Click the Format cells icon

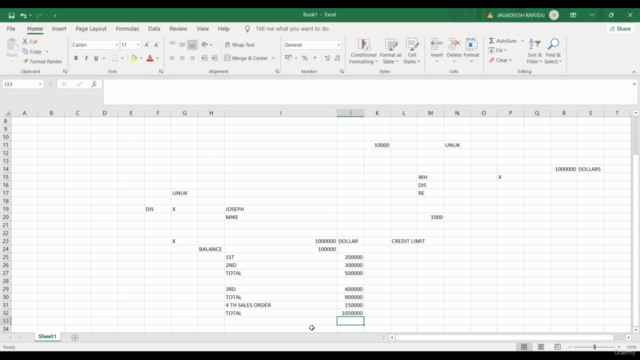(471, 44)
